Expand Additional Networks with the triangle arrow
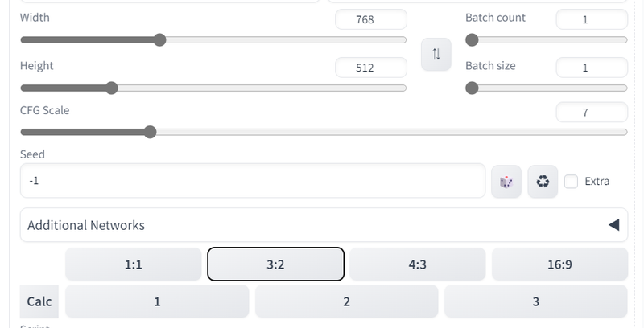Viewport: 644px width, 328px height. 614,224
